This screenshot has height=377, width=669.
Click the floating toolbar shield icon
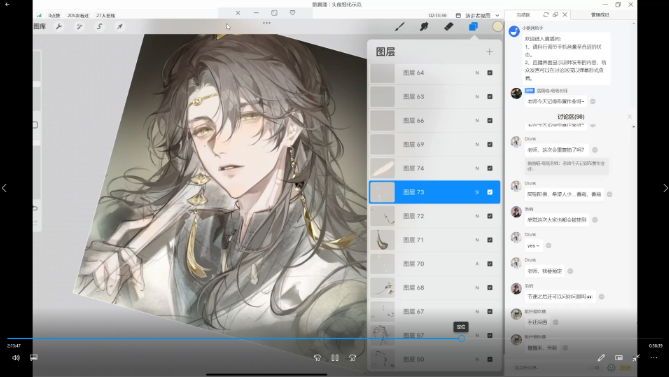click(x=292, y=13)
